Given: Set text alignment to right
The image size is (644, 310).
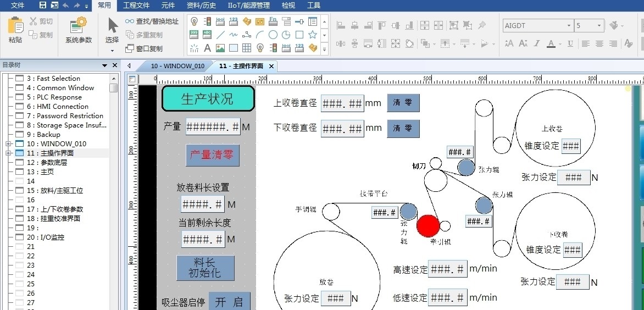Looking at the screenshot, I should [x=613, y=43].
